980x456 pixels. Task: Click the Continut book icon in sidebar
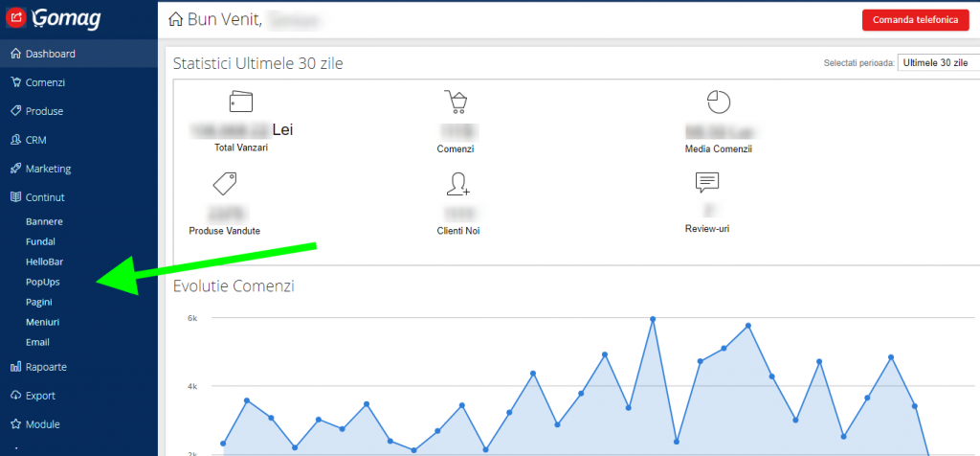click(x=16, y=197)
